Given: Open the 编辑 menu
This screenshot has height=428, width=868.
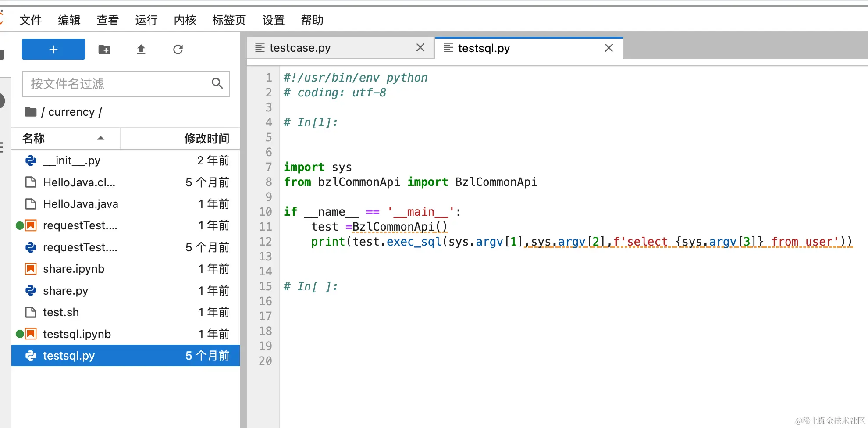Looking at the screenshot, I should point(69,20).
